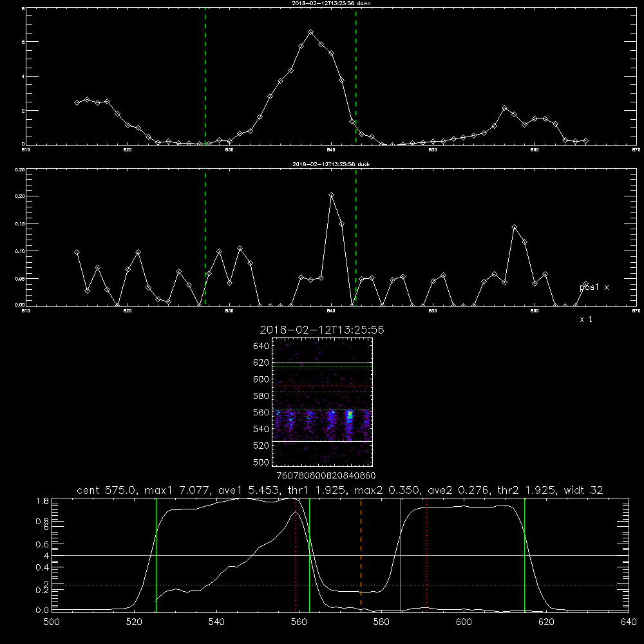The height and width of the screenshot is (644, 644).
Task: Click the brightest hotspot in the heatmap image
Action: (350, 415)
